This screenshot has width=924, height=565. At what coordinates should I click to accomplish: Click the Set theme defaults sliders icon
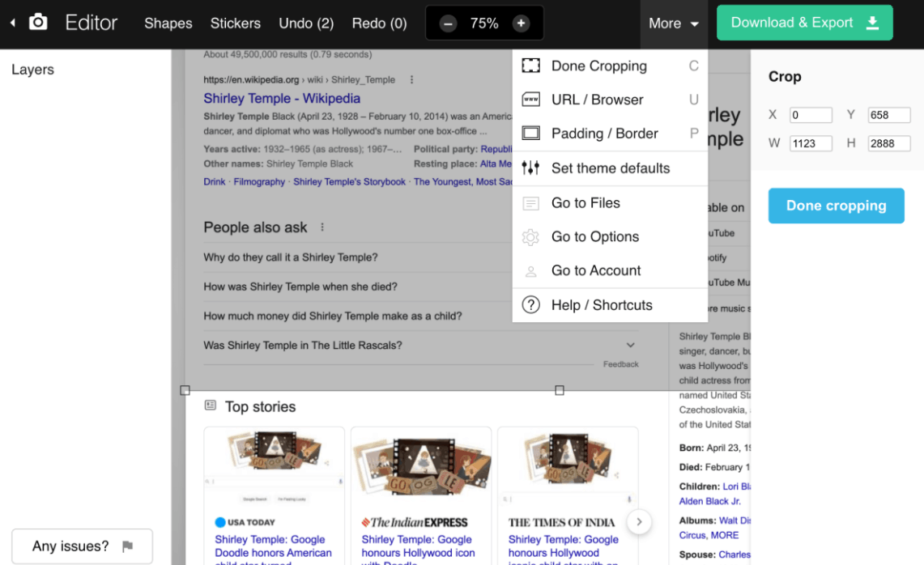point(530,168)
